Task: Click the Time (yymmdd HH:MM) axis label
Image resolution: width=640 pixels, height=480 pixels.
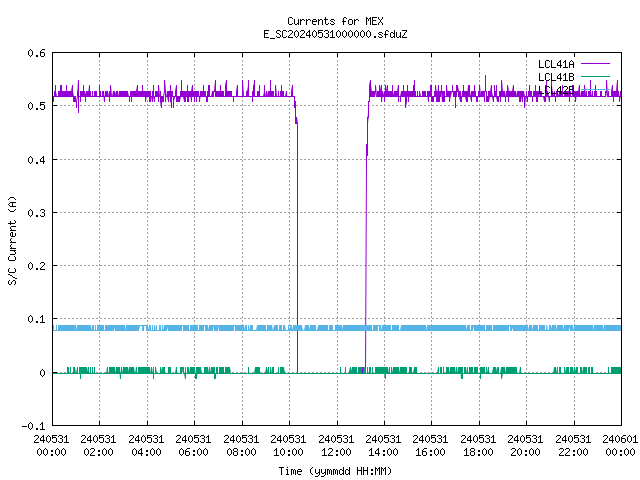Action: tap(335, 471)
